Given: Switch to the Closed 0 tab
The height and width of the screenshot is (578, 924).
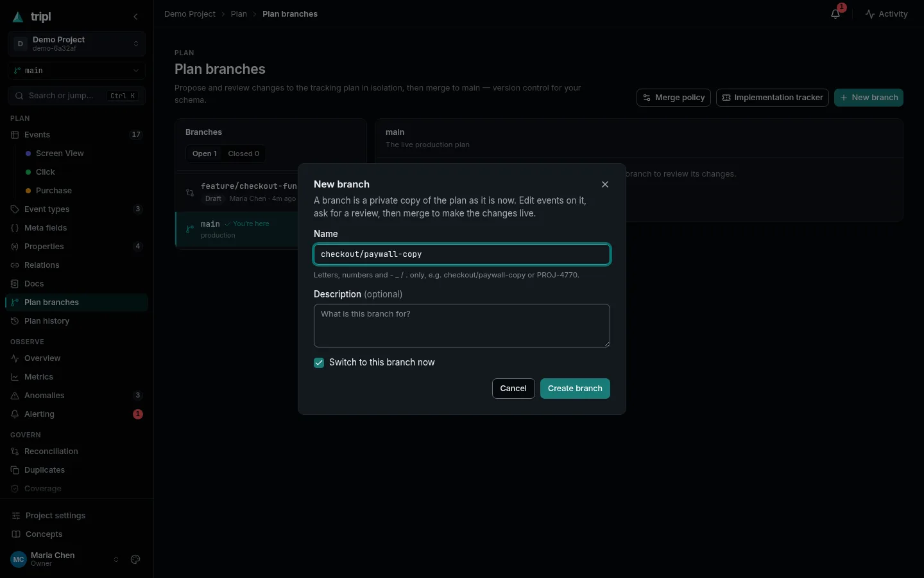Looking at the screenshot, I should click(244, 153).
